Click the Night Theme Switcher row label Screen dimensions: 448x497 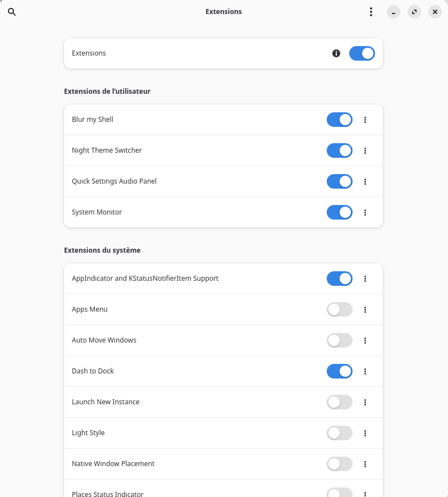pos(107,151)
